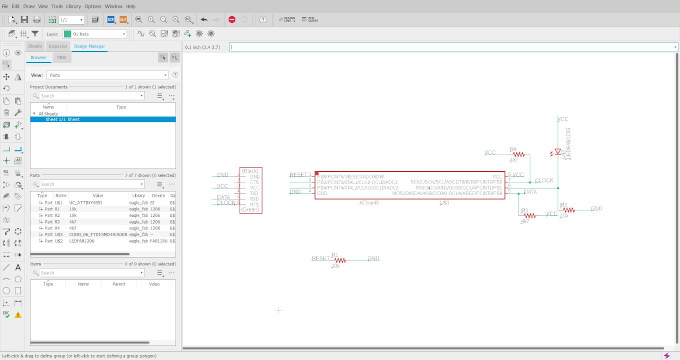Select the Rotate tool
The height and width of the screenshot is (360, 680).
click(x=7, y=88)
